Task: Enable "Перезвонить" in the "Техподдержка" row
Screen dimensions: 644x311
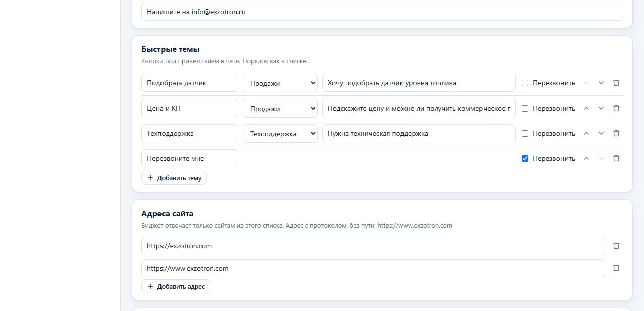Action: [x=525, y=134]
